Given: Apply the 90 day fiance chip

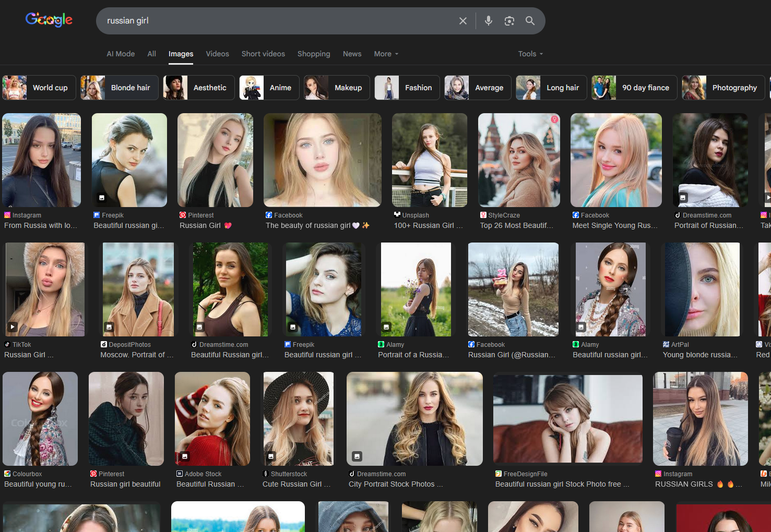Looking at the screenshot, I should point(634,88).
